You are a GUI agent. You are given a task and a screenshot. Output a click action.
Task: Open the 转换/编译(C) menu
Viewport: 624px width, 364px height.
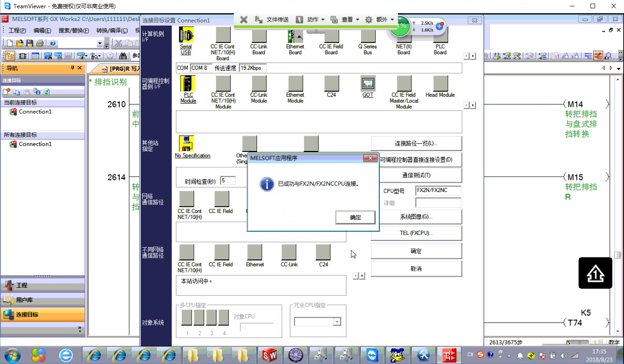coord(112,30)
